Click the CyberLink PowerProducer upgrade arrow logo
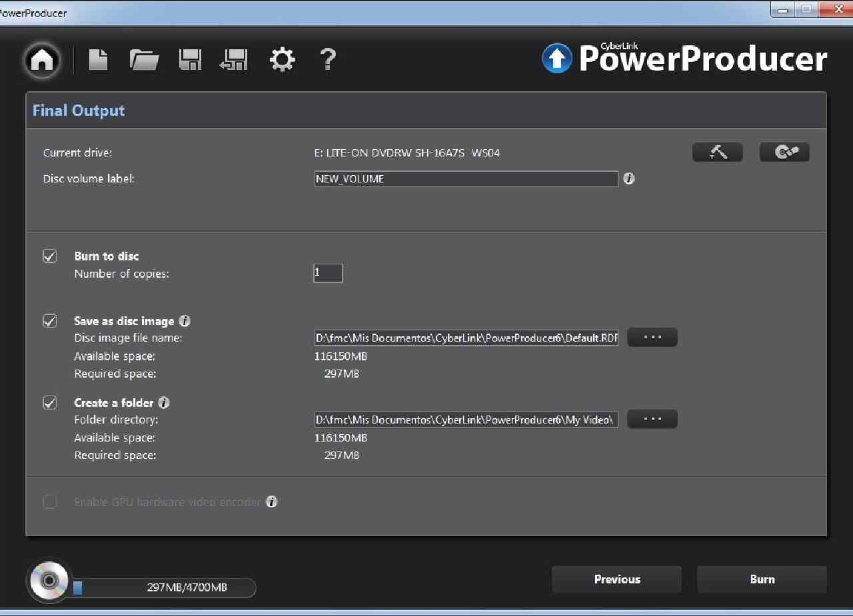This screenshot has height=616, width=853. [557, 58]
